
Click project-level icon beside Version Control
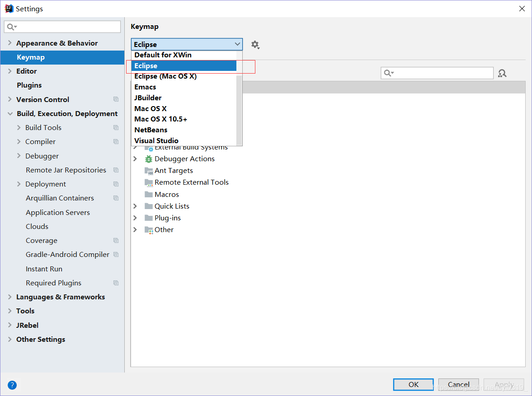click(116, 99)
